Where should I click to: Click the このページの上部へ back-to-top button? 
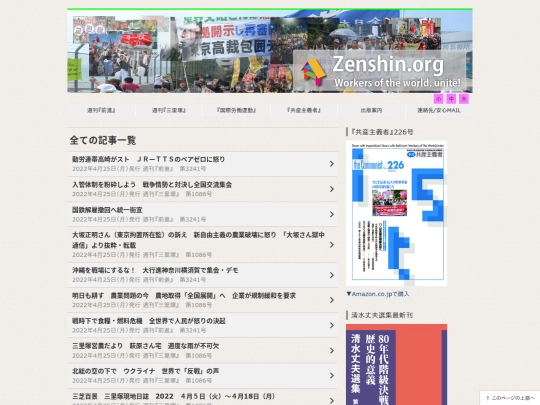click(x=510, y=398)
